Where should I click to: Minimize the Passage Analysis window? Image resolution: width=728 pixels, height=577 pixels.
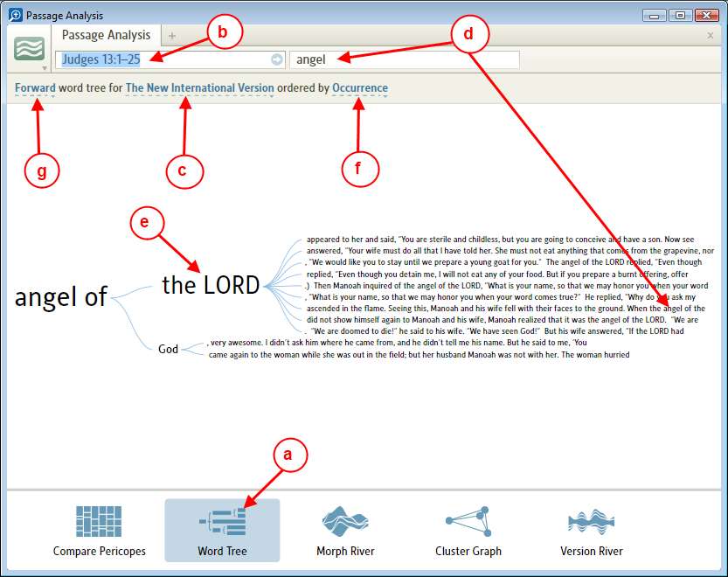click(x=655, y=16)
